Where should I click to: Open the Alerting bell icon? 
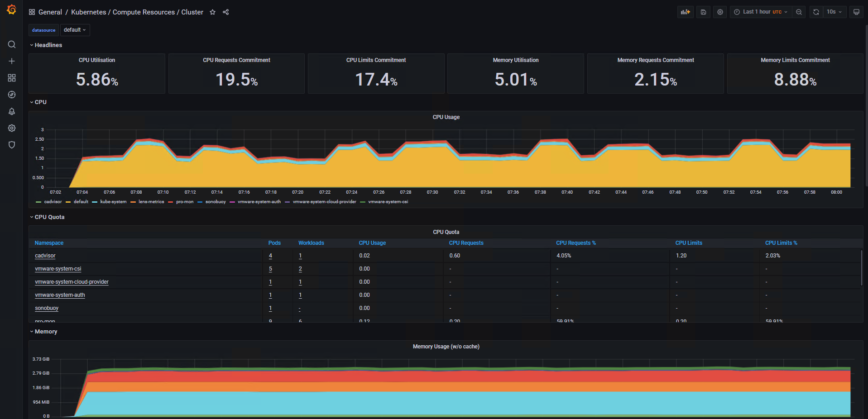click(12, 111)
